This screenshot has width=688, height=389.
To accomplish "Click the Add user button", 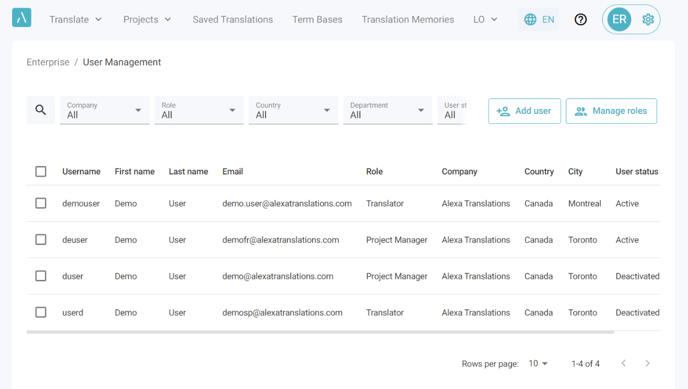I will (x=524, y=111).
